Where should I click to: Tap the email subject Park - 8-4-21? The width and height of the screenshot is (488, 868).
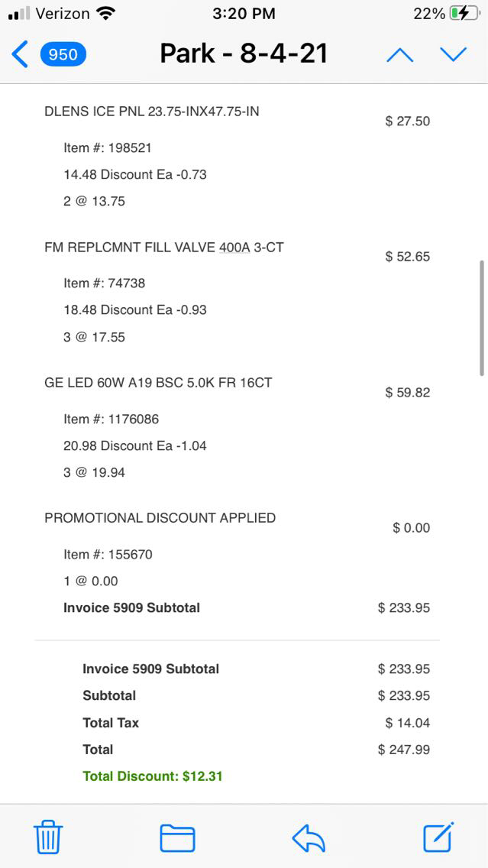coord(244,53)
